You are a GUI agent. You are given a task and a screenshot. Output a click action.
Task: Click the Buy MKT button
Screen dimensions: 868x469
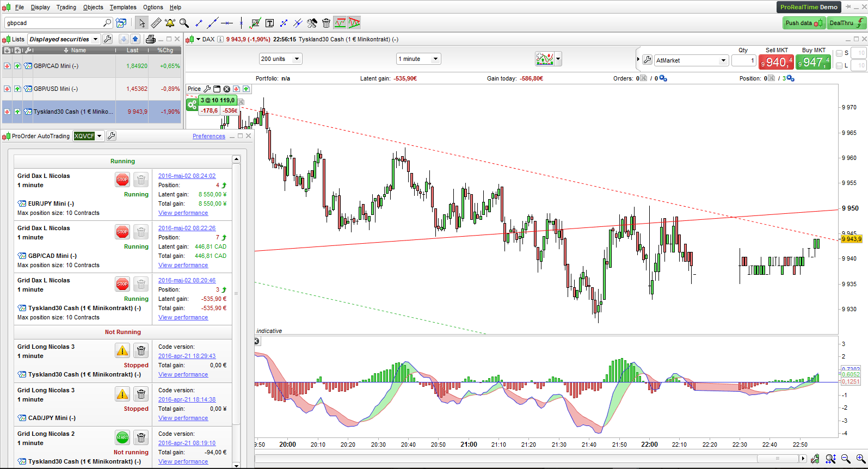click(x=813, y=62)
